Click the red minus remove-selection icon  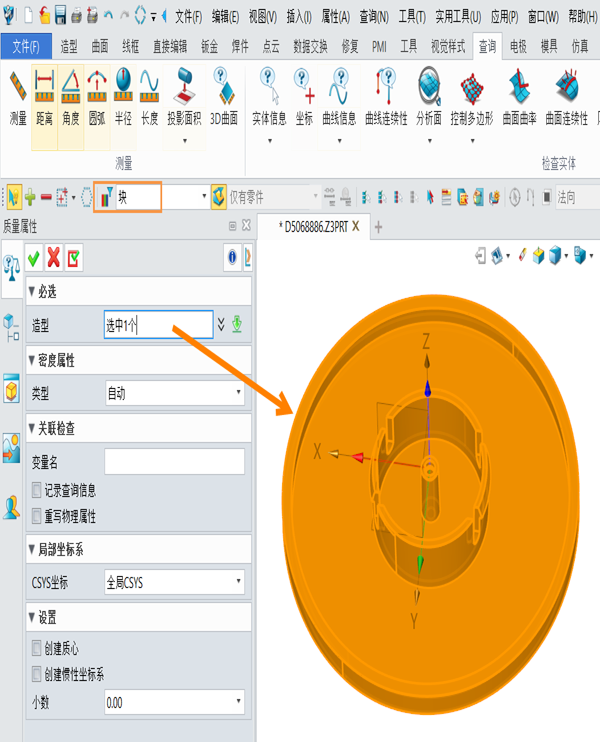click(x=46, y=197)
